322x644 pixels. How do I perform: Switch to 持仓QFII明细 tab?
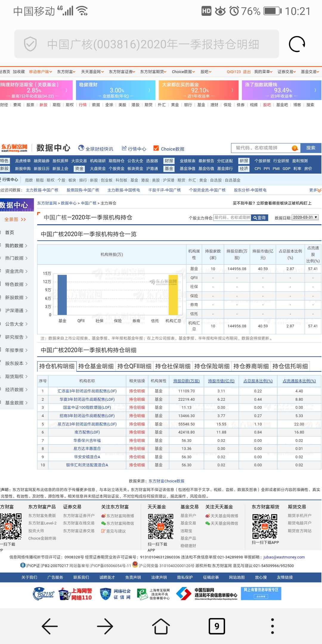click(134, 366)
